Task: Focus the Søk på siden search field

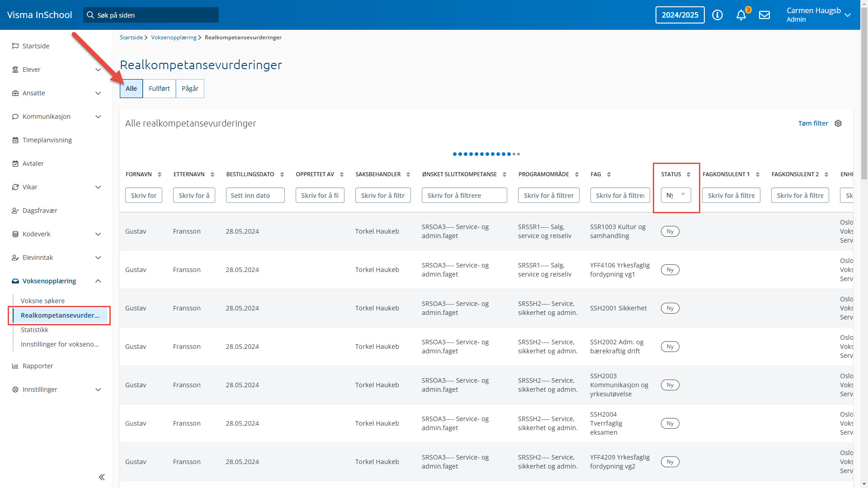Action: tap(151, 15)
